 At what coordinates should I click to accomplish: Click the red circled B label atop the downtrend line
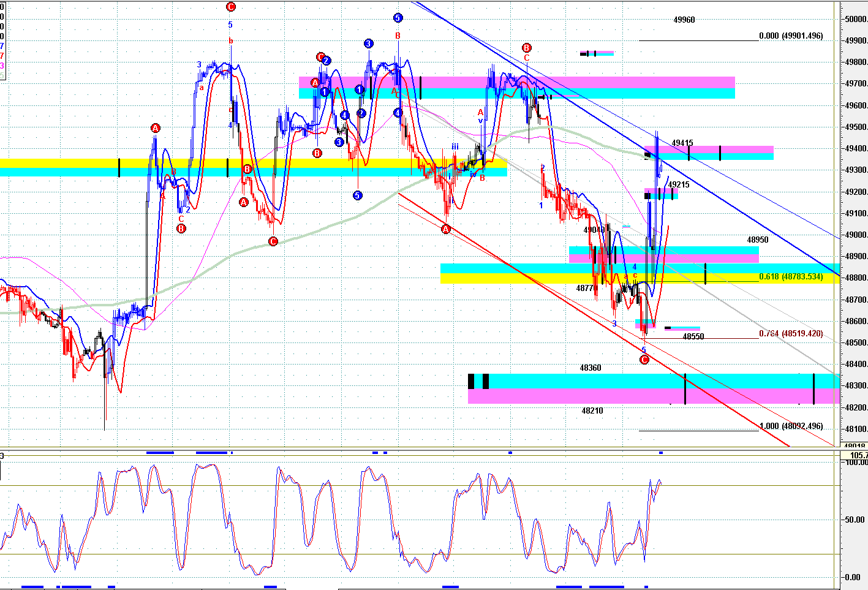point(526,48)
